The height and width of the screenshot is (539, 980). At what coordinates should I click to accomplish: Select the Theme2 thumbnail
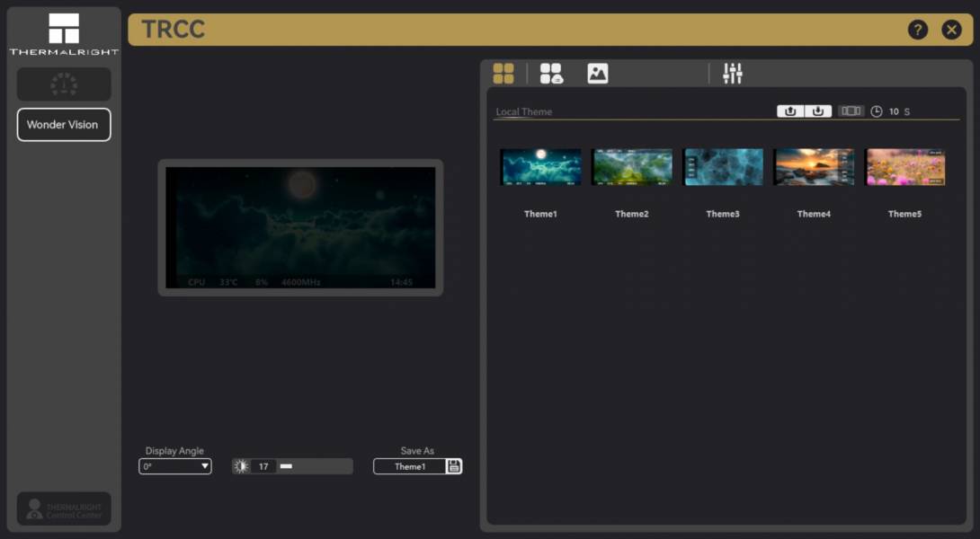pyautogui.click(x=631, y=167)
